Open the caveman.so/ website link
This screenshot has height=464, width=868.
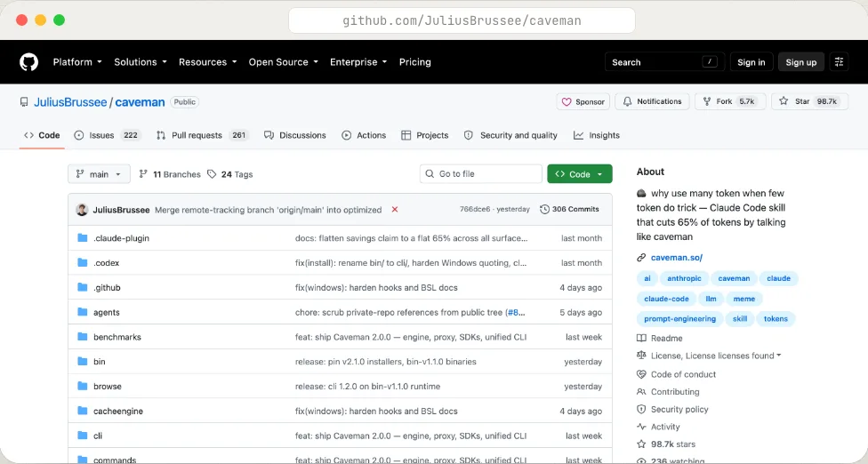(677, 257)
